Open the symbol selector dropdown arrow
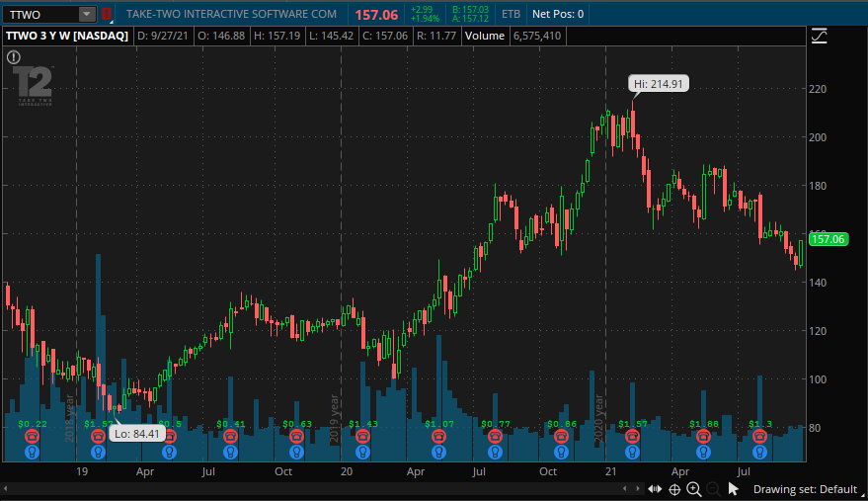Viewport: 868px width, 501px height. pos(87,15)
